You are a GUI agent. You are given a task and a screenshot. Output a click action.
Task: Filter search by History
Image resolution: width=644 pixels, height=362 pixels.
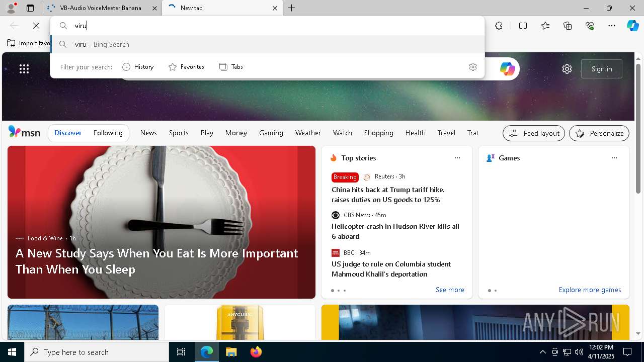click(x=138, y=67)
